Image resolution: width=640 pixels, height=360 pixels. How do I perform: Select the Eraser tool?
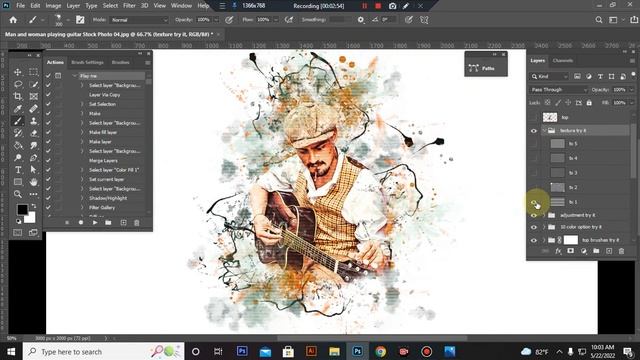point(33,133)
